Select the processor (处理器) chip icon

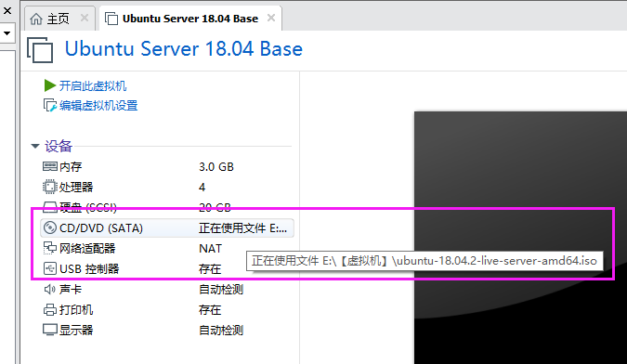pyautogui.click(x=50, y=187)
